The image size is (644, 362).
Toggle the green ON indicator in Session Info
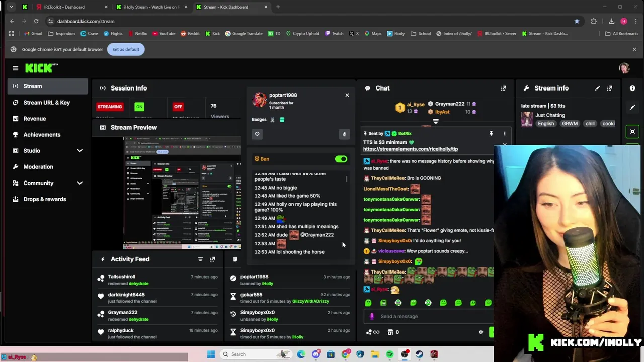point(139,107)
